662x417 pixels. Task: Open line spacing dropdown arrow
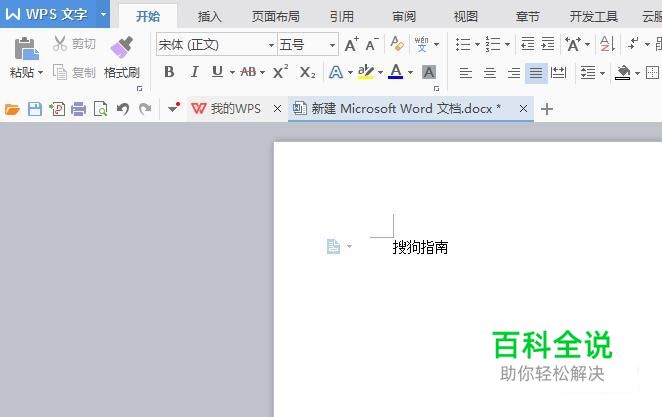pyautogui.click(x=602, y=73)
